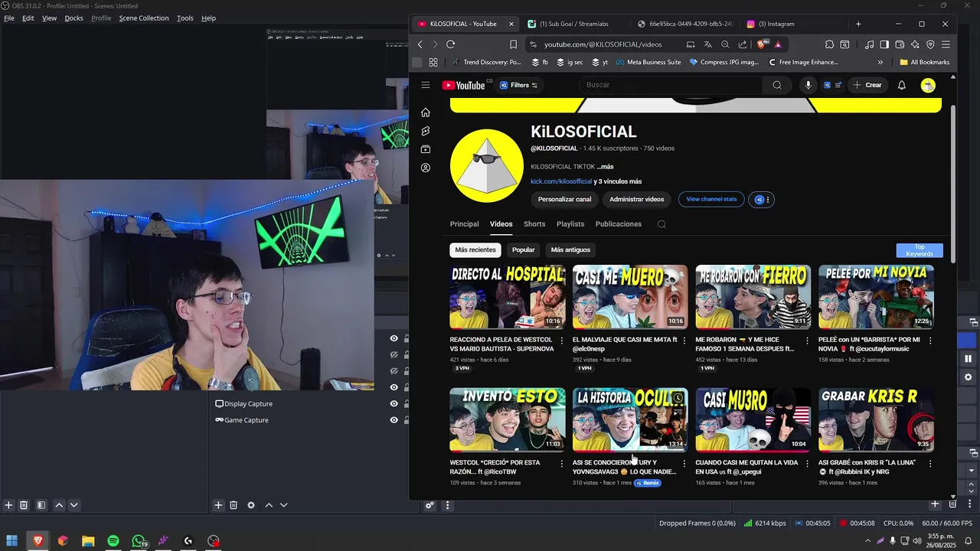Open YouTube account avatar menu

[x=928, y=85]
